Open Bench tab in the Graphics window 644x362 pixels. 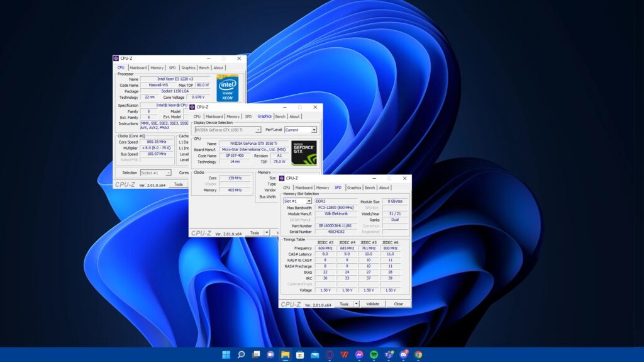point(280,116)
